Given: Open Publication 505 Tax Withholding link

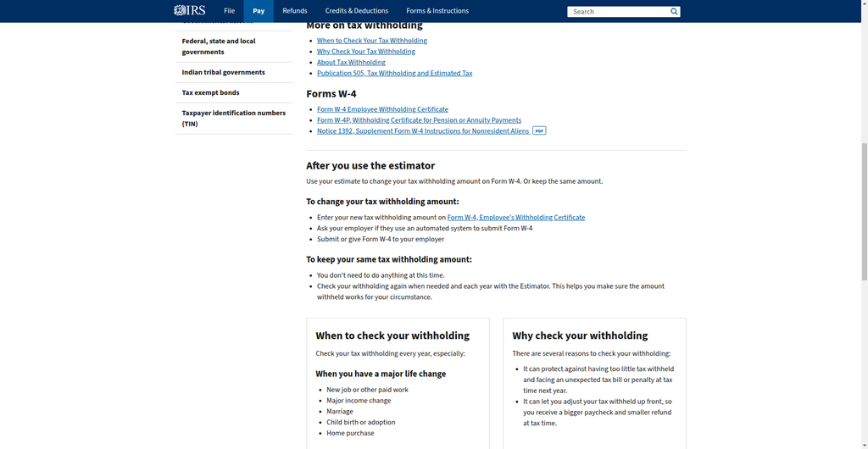Looking at the screenshot, I should (395, 74).
